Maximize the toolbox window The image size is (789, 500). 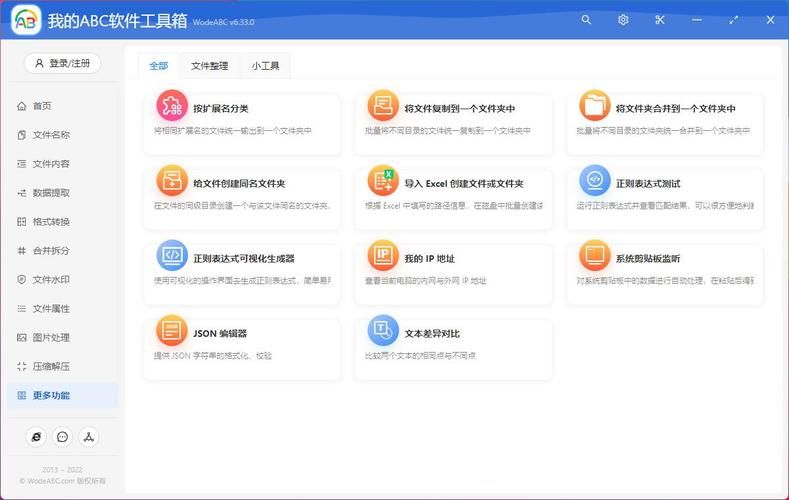click(733, 20)
